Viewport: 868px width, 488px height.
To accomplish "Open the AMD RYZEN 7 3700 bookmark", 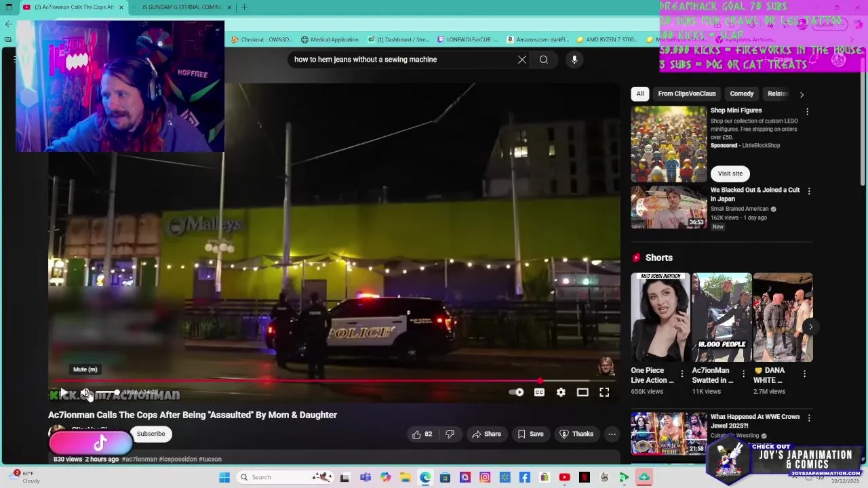I will click(x=607, y=39).
